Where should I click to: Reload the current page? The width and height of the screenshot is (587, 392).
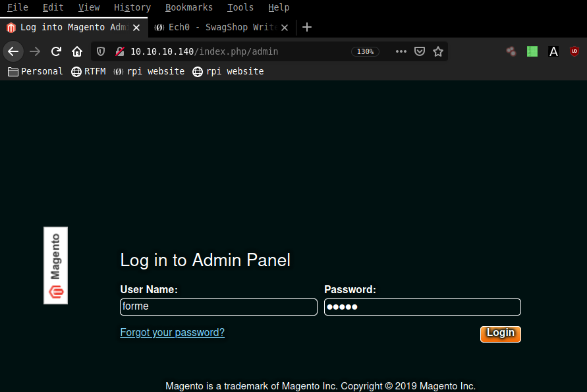(x=56, y=51)
